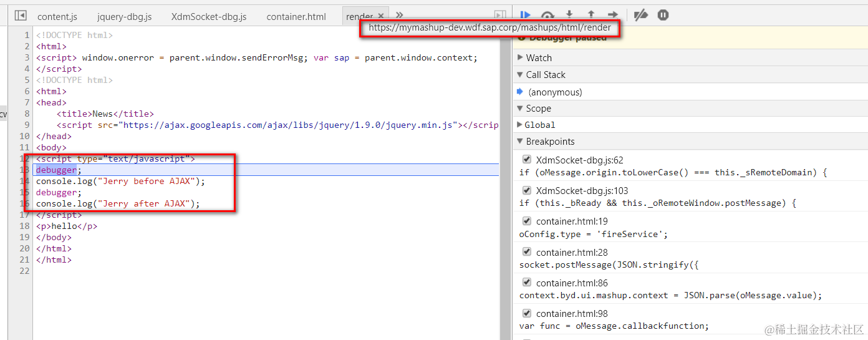Image resolution: width=868 pixels, height=340 pixels.
Task: Open breakpoint location XdmSocket-dbg.js:103
Action: point(582,190)
